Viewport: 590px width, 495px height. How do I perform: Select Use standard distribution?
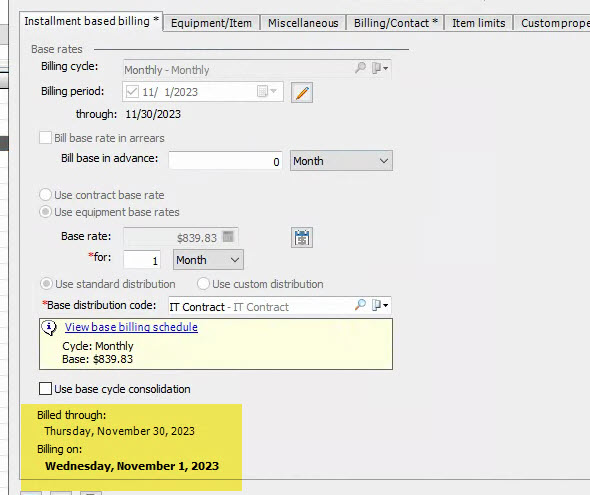tap(46, 284)
